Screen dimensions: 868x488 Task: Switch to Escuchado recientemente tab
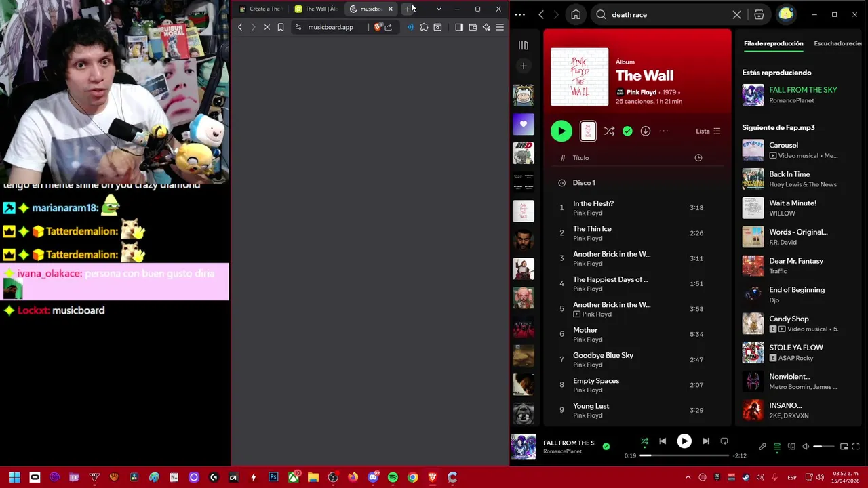click(837, 43)
